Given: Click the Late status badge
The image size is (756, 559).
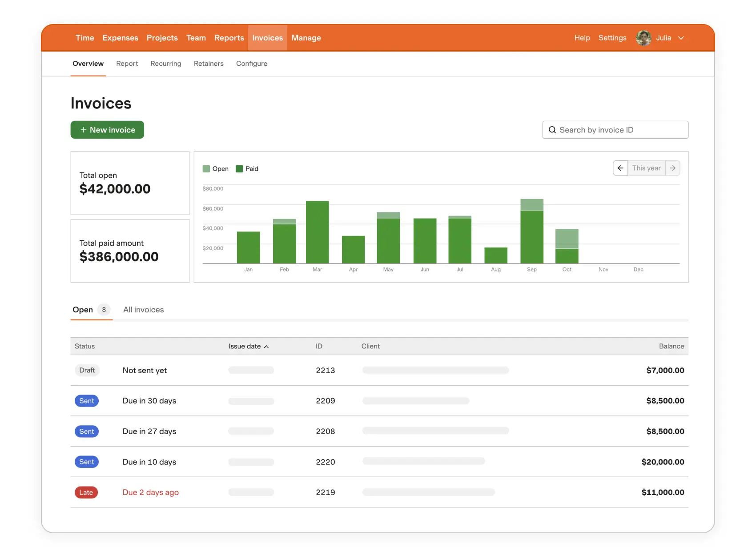Looking at the screenshot, I should point(86,492).
